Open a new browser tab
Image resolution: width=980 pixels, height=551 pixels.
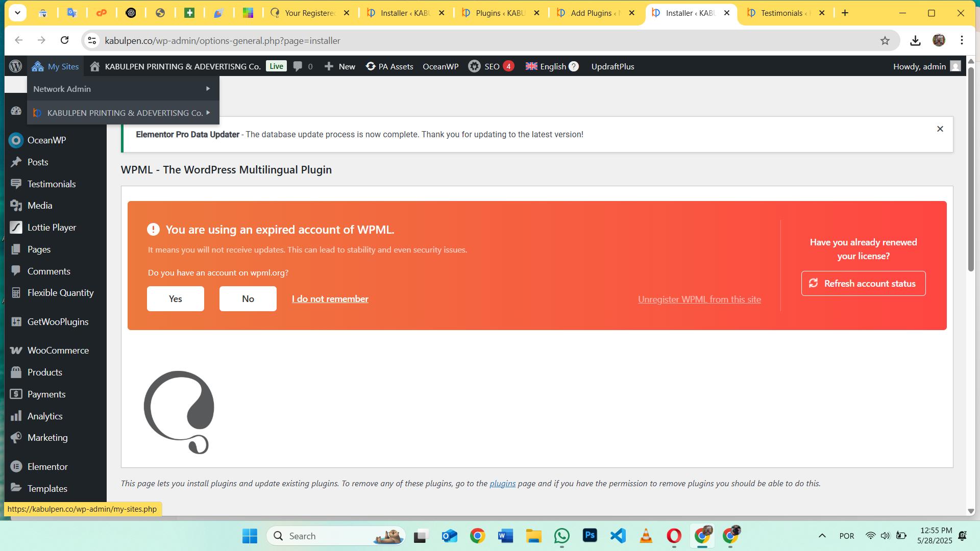(x=845, y=13)
